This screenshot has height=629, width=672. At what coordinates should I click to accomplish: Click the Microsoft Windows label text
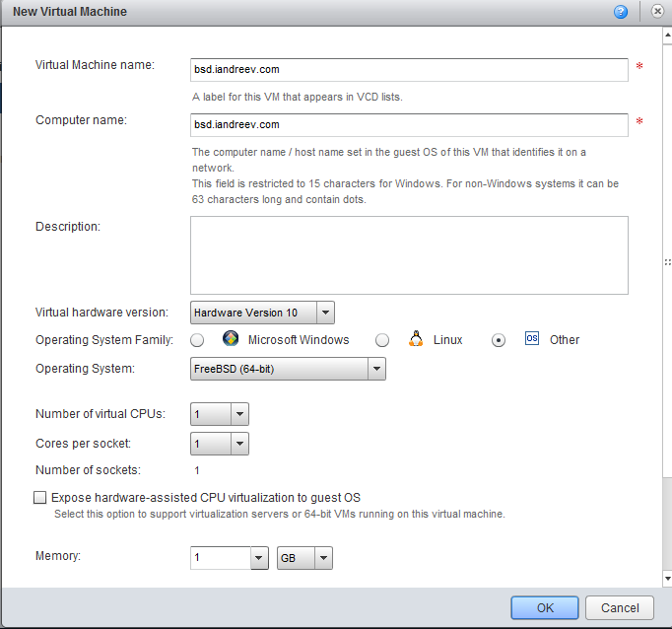click(x=299, y=340)
